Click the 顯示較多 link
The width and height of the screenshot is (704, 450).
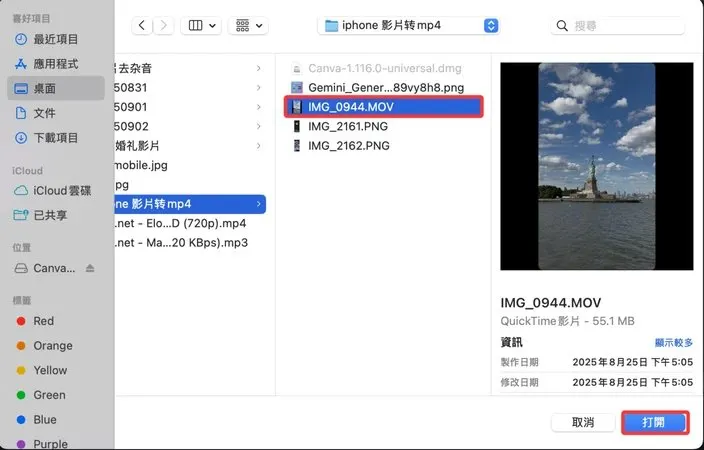pos(673,343)
